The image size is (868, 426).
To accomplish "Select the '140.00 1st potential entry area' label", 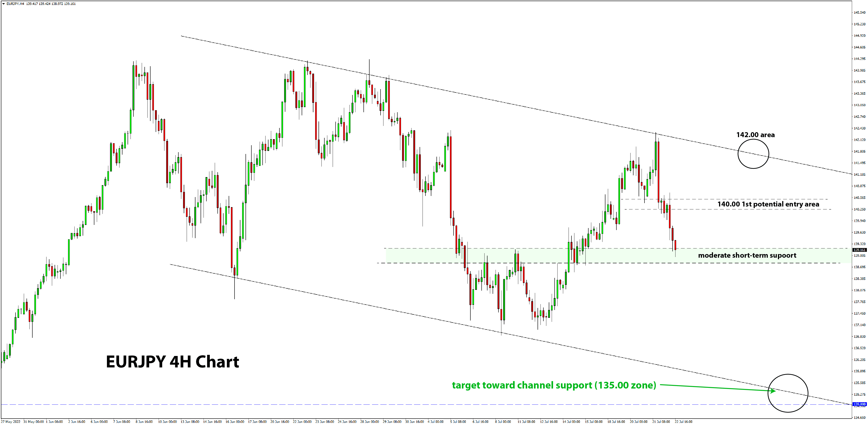I will 768,204.
